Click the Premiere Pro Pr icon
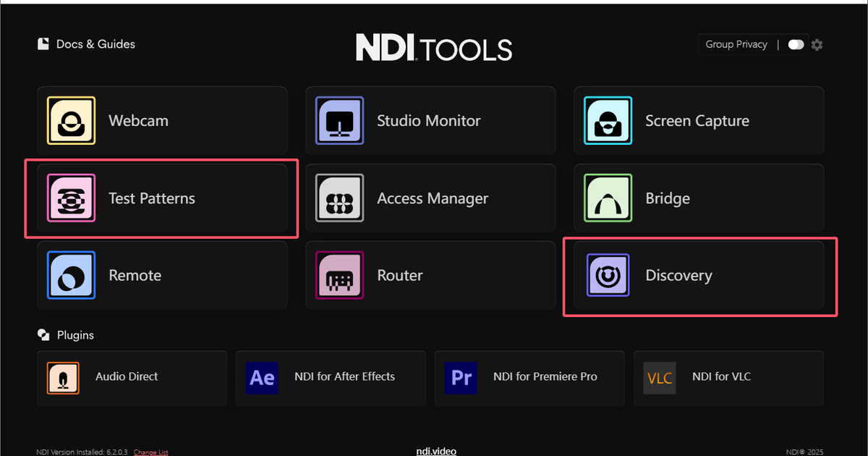Viewport: 868px width, 456px height. click(x=461, y=378)
